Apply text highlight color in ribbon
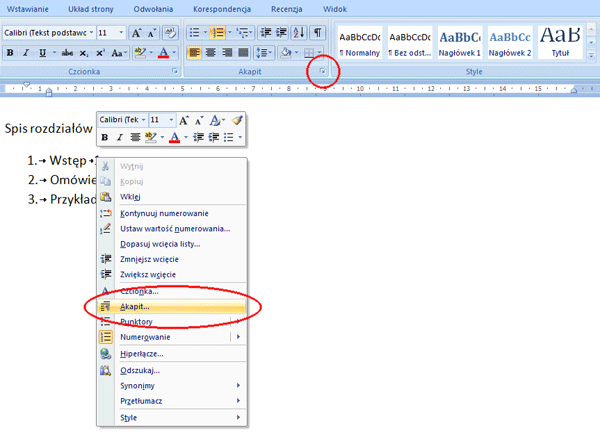The image size is (600, 437). (140, 52)
